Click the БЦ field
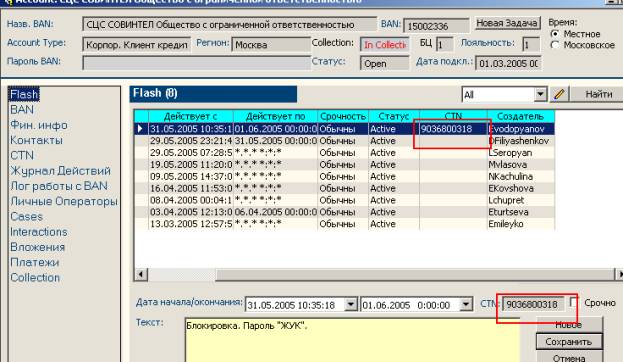This screenshot has height=362, width=623. click(x=445, y=45)
